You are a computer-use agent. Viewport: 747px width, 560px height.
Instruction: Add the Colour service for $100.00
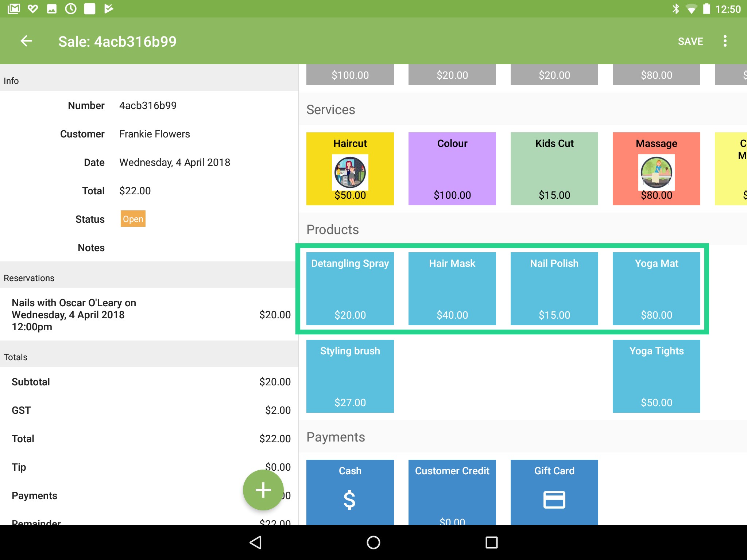point(452,169)
